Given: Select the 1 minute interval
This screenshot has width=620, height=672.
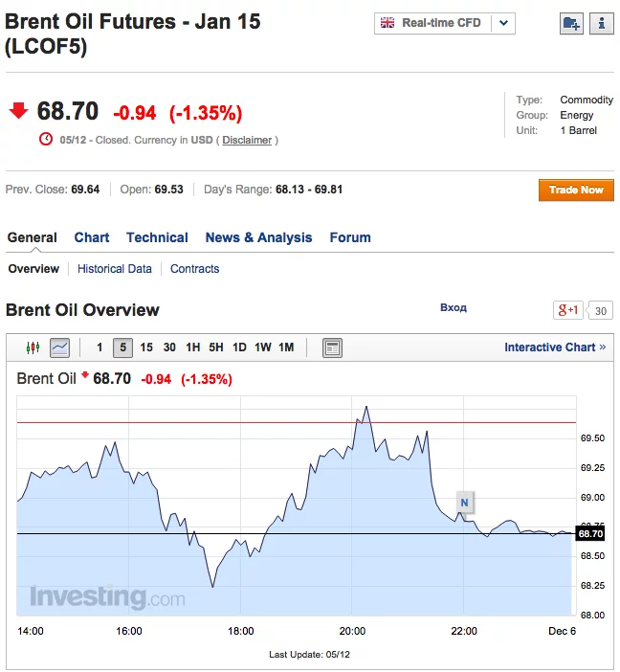Looking at the screenshot, I should (x=100, y=347).
